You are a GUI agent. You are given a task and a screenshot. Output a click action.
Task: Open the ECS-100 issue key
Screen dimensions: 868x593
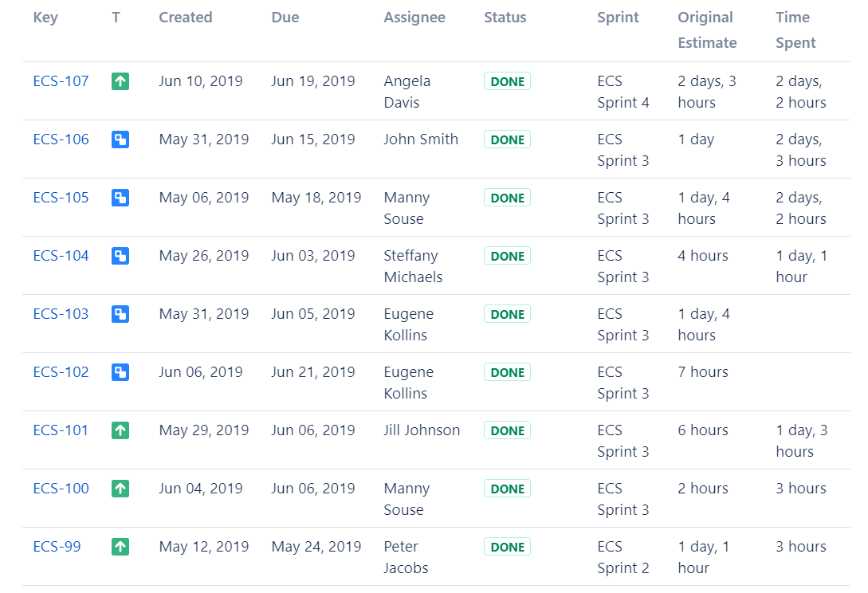pyautogui.click(x=61, y=489)
